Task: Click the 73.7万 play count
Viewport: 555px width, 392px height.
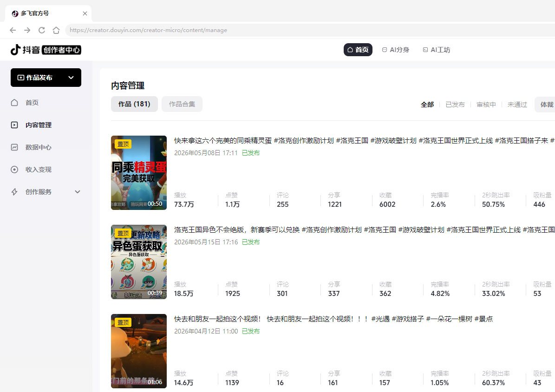Action: click(184, 204)
